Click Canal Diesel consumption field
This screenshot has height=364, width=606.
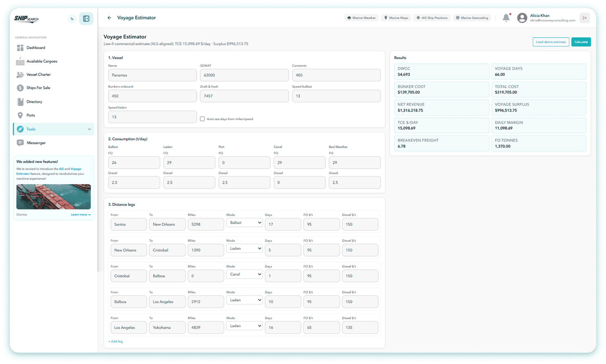300,183
